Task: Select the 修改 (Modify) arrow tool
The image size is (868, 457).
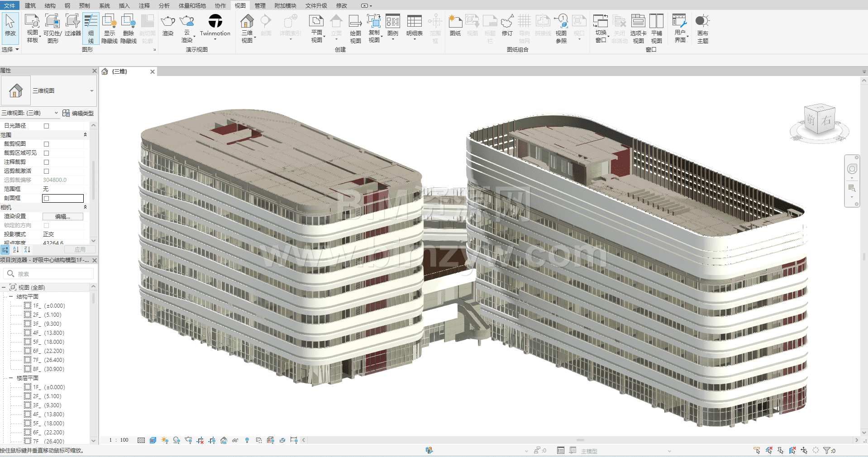Action: pyautogui.click(x=10, y=23)
